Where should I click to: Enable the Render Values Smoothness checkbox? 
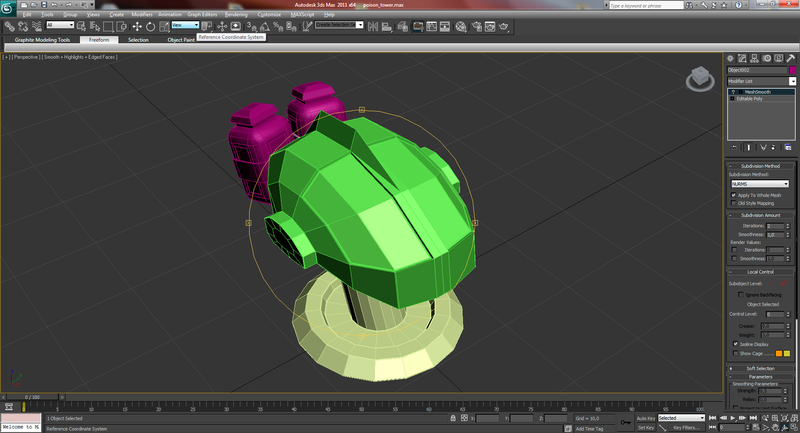tap(734, 259)
